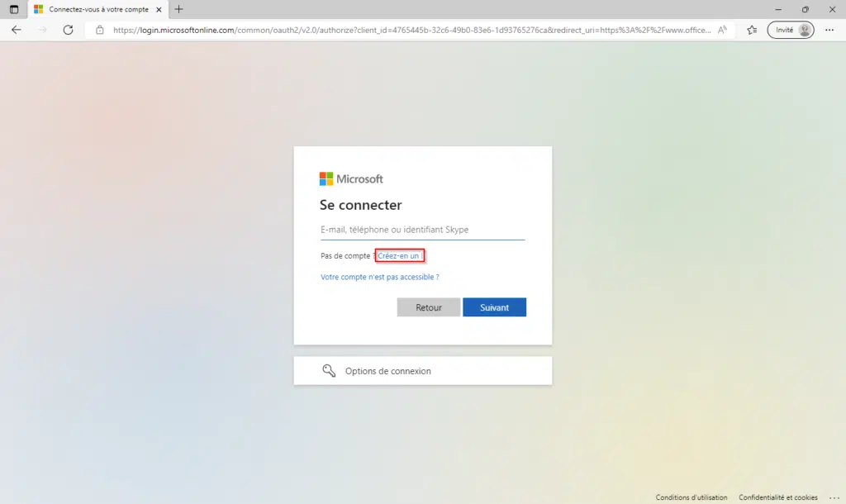846x504 pixels.
Task: Click the browser back arrow
Action: coord(17,31)
